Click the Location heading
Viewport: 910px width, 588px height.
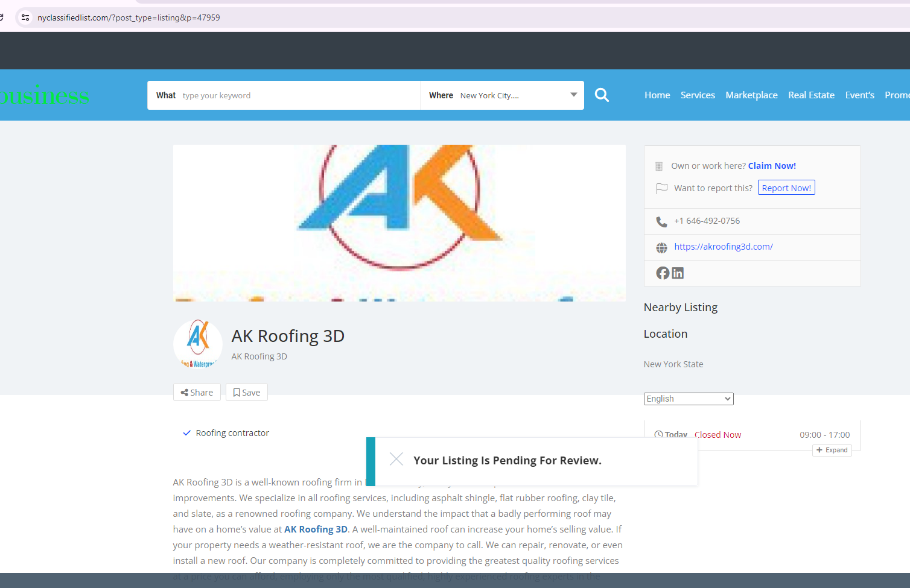tap(666, 334)
